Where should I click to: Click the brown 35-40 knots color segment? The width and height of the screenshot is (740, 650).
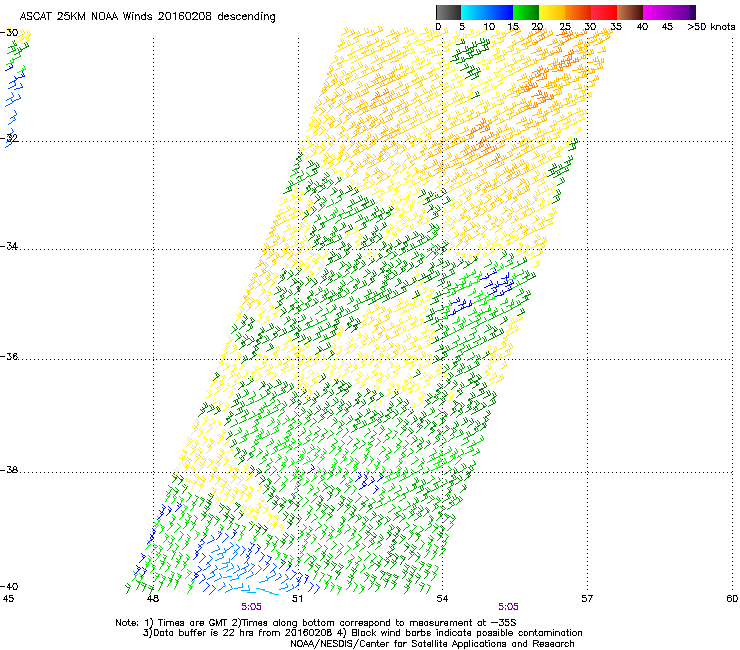tap(630, 12)
